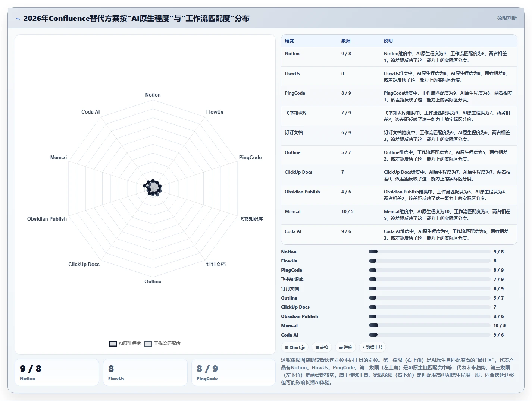Select the 表格 tag
532x401 pixels.
(x=322, y=347)
